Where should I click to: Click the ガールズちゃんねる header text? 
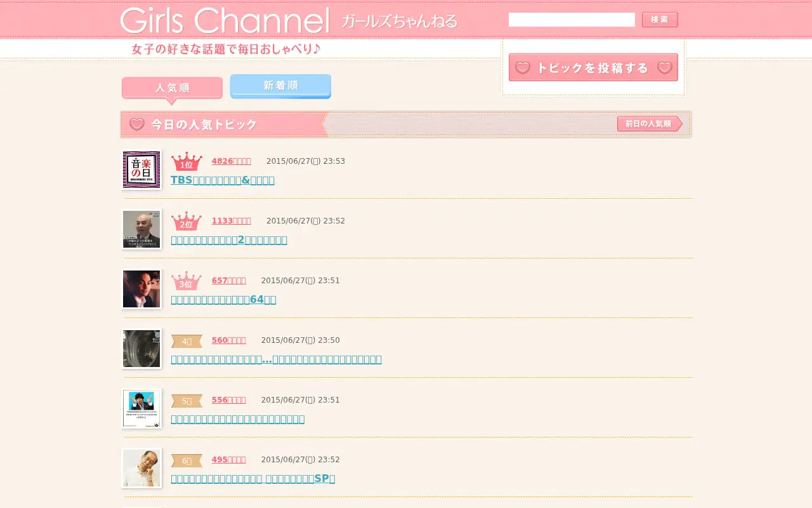click(399, 21)
